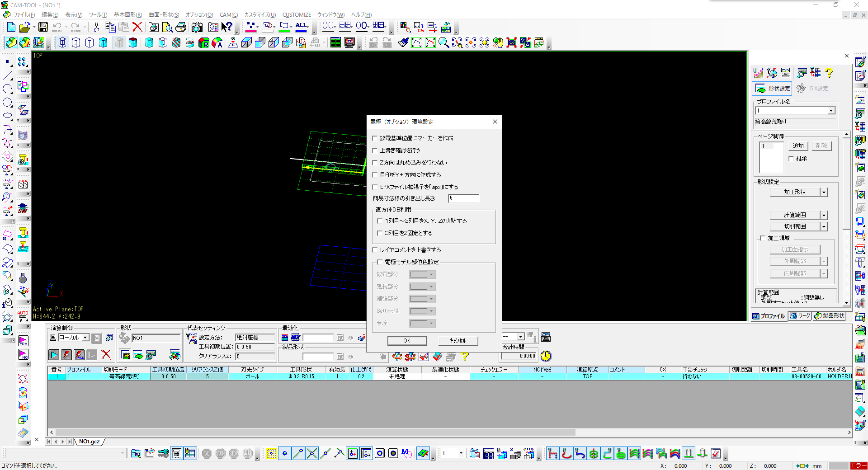Click the measurement M icon in bottom toolbar
The height and width of the screenshot is (470, 868).
click(406, 453)
